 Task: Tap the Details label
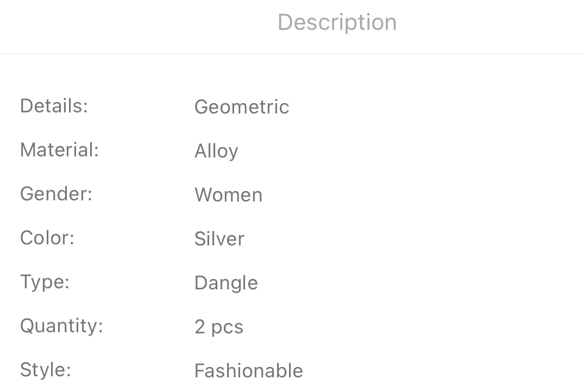point(54,106)
